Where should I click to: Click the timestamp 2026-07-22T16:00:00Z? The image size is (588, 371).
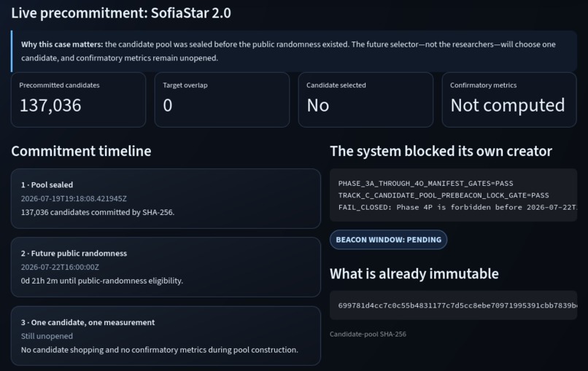(60, 267)
